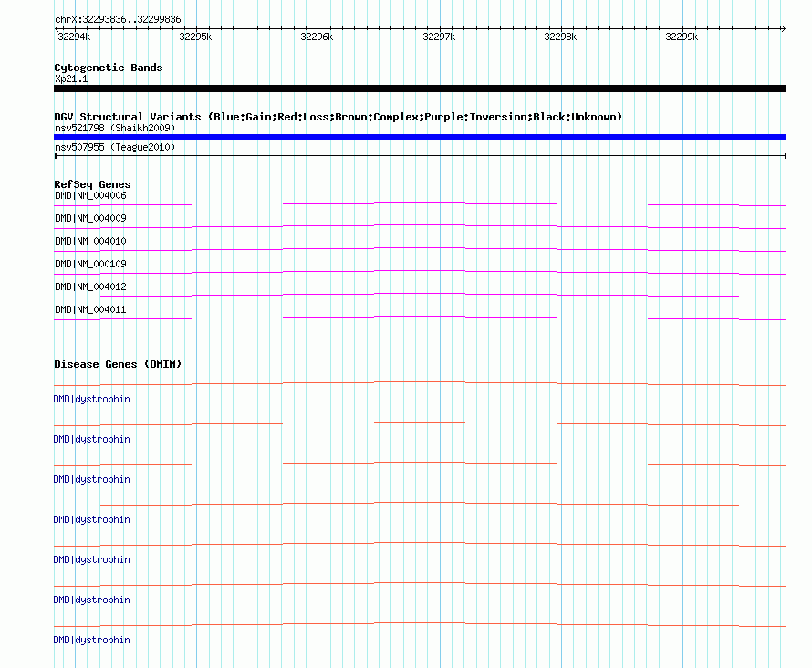The width and height of the screenshot is (812, 668).
Task: Open the bottommost DMD|dystrophin OMIM link
Action: pyautogui.click(x=91, y=640)
